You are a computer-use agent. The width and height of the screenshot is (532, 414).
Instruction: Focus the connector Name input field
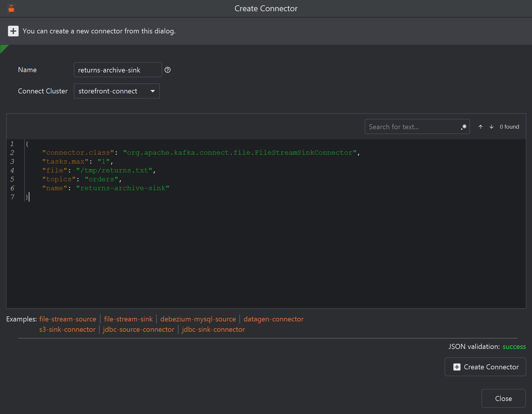coord(118,70)
